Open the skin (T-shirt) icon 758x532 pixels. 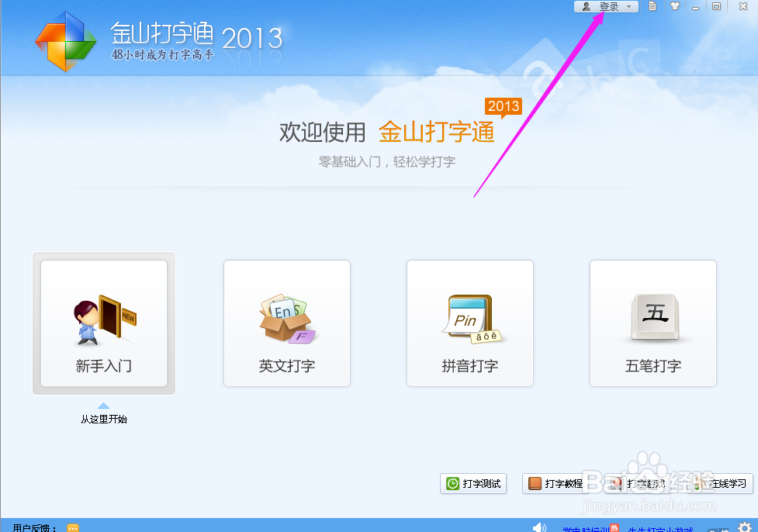pos(675,6)
